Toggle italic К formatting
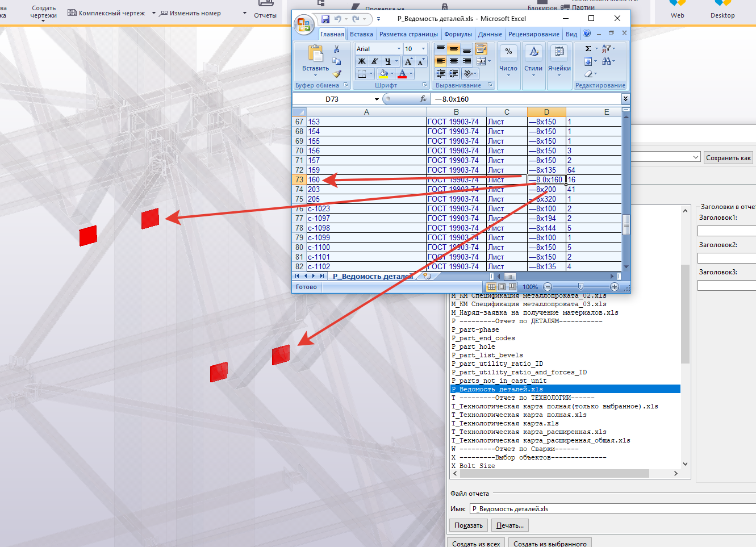This screenshot has height=547, width=756. (375, 61)
